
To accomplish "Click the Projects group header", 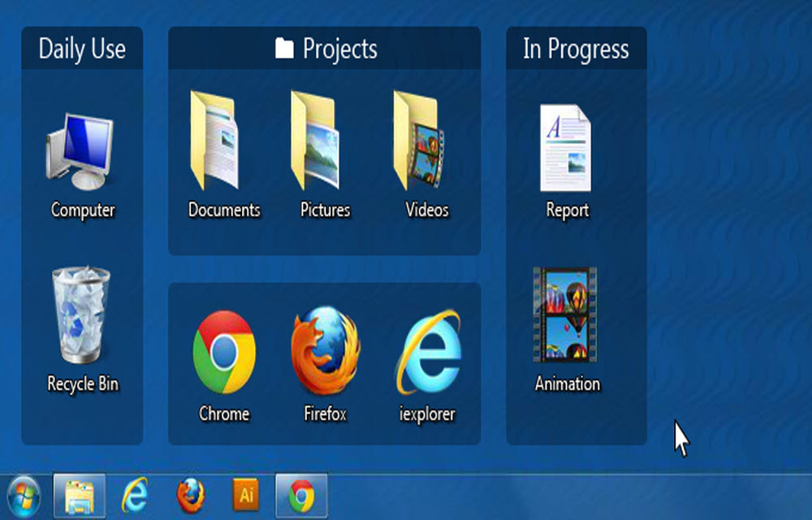I will click(x=341, y=49).
